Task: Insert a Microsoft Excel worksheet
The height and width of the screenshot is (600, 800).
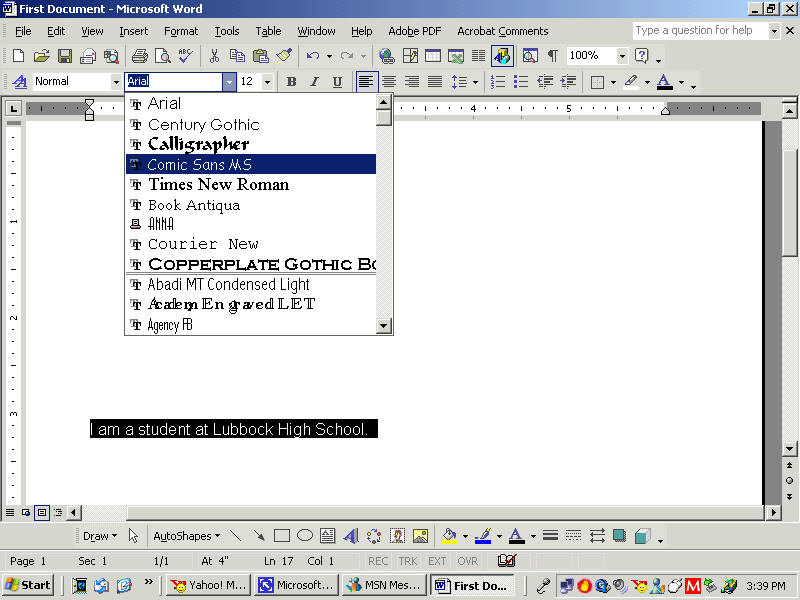Action: pyautogui.click(x=456, y=56)
